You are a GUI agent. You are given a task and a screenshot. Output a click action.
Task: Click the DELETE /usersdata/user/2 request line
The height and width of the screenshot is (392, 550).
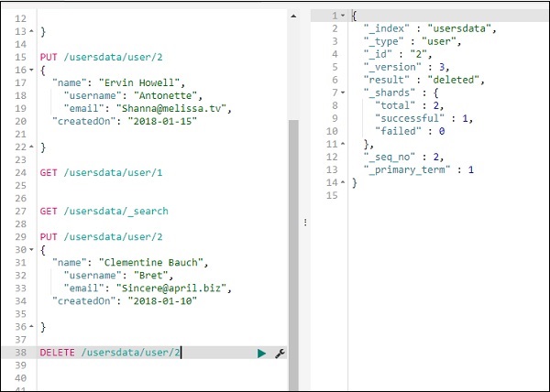click(110, 353)
